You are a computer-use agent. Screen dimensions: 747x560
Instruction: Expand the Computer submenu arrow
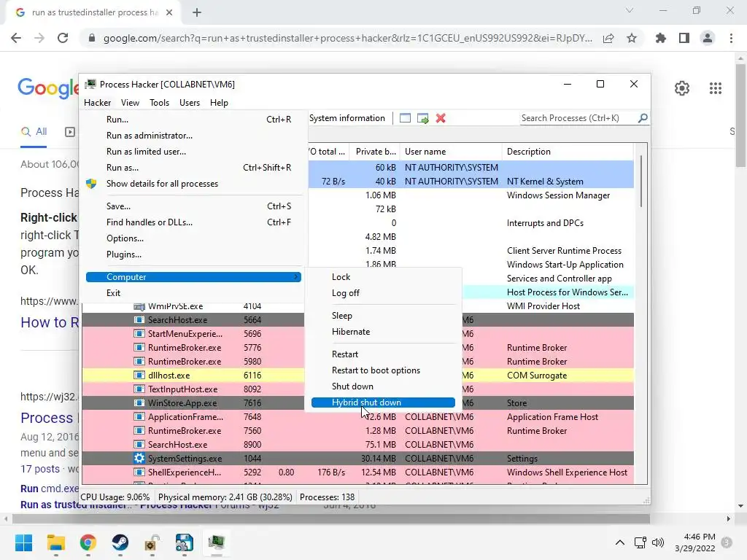296,276
